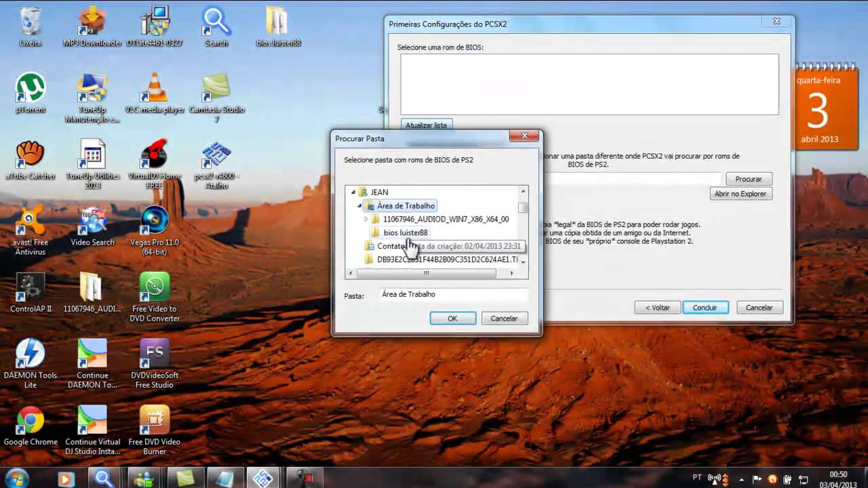Viewport: 868px width, 488px height.
Task: Launch VLC media player shortcut
Action: pos(155,94)
